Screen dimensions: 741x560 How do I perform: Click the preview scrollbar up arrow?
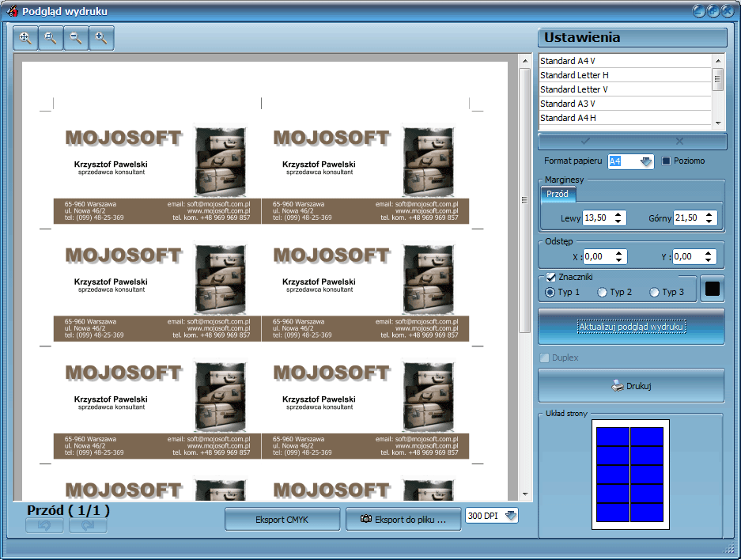525,61
